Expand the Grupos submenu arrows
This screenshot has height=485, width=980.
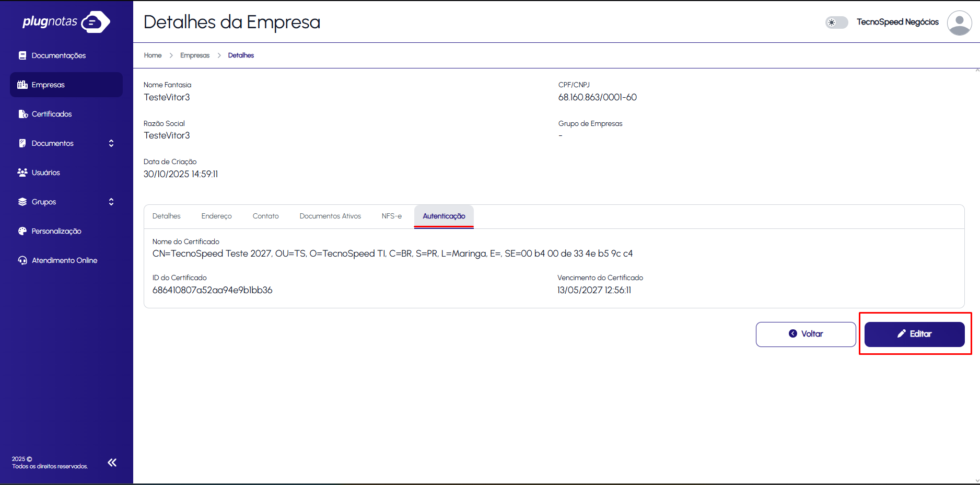point(111,202)
